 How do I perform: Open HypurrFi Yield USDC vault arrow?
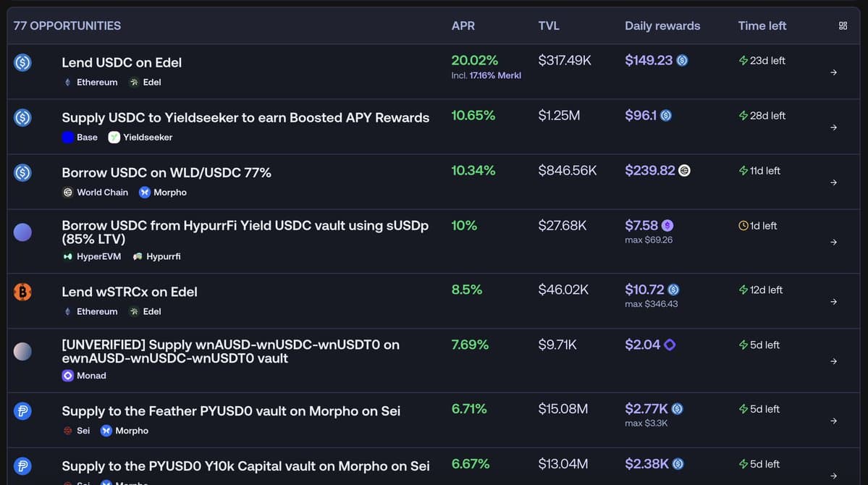pos(834,242)
